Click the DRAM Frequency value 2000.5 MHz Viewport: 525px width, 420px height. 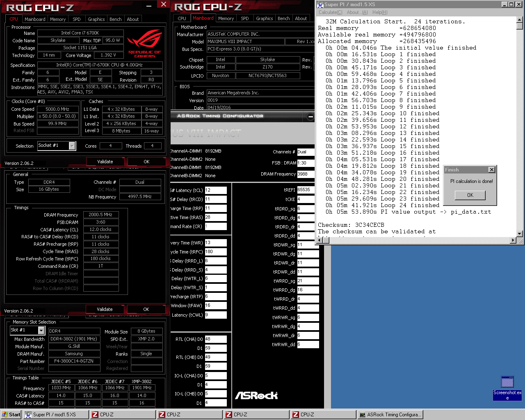pos(101,215)
